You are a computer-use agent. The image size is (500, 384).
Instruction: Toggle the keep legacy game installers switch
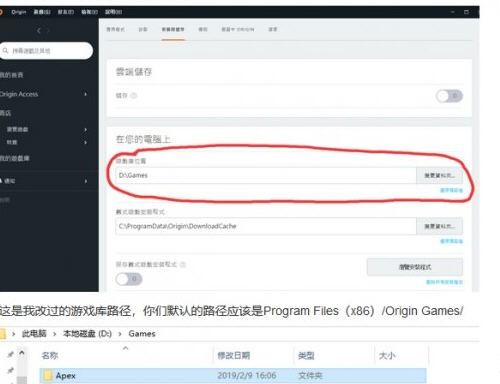click(129, 279)
